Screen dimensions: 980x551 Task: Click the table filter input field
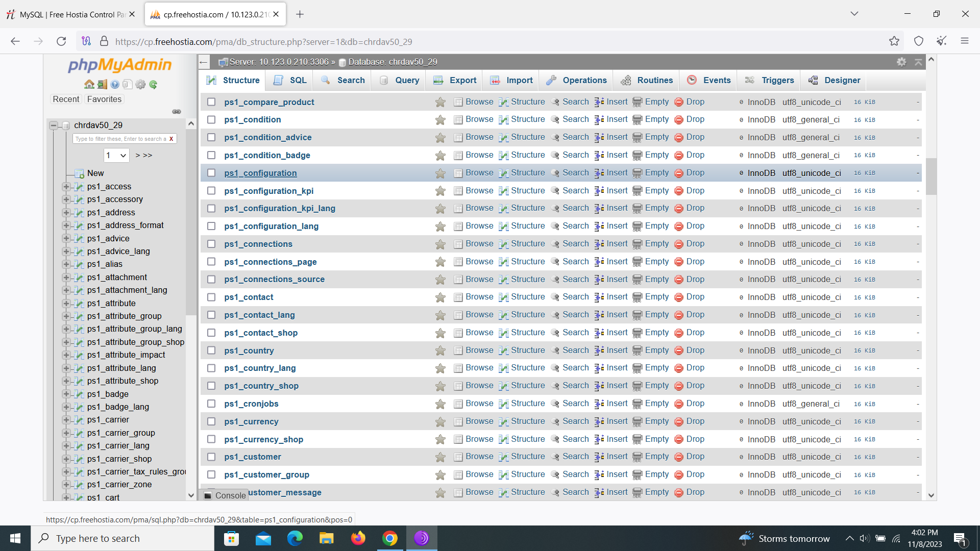(120, 139)
